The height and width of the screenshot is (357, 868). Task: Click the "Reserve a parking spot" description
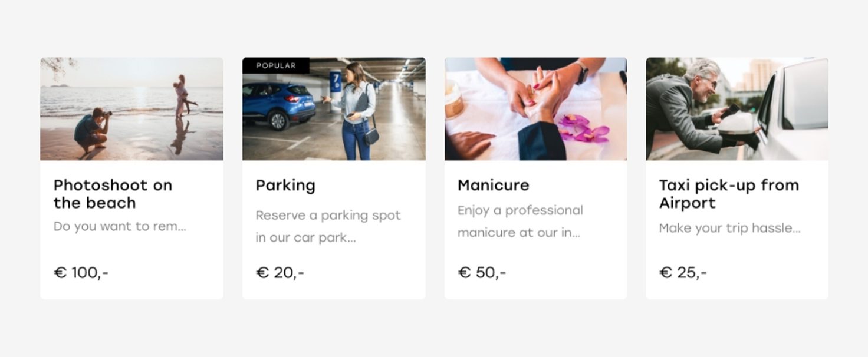328,227
